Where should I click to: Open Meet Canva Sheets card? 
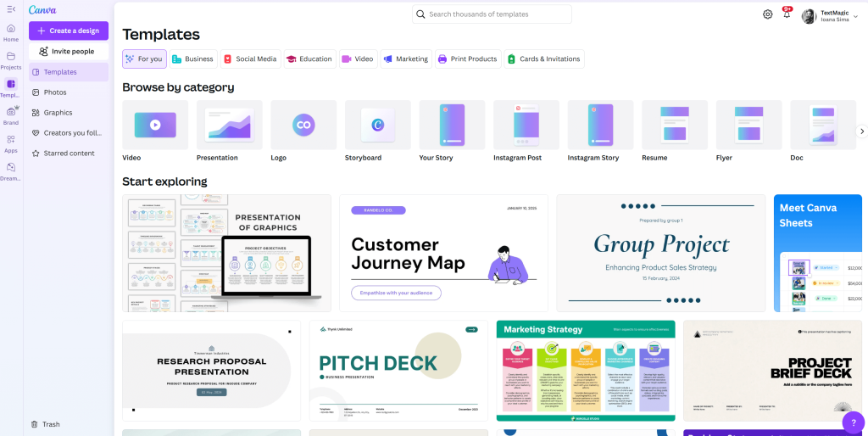point(818,253)
